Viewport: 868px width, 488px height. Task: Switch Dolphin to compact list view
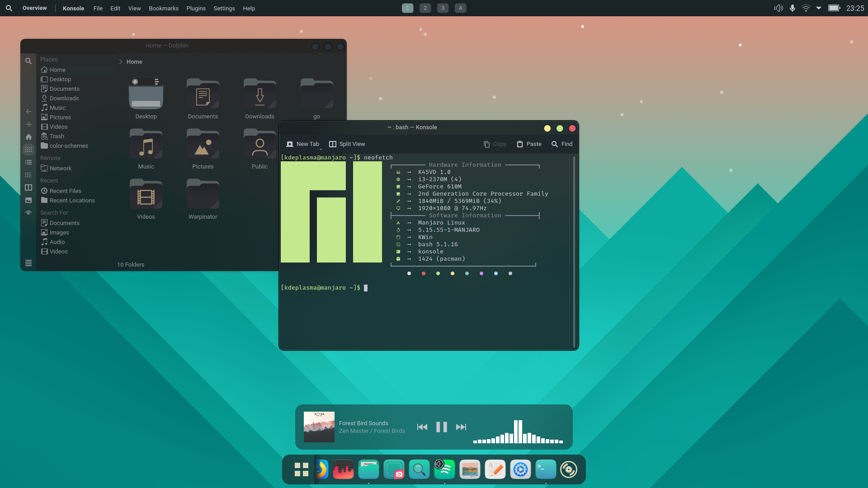[28, 162]
